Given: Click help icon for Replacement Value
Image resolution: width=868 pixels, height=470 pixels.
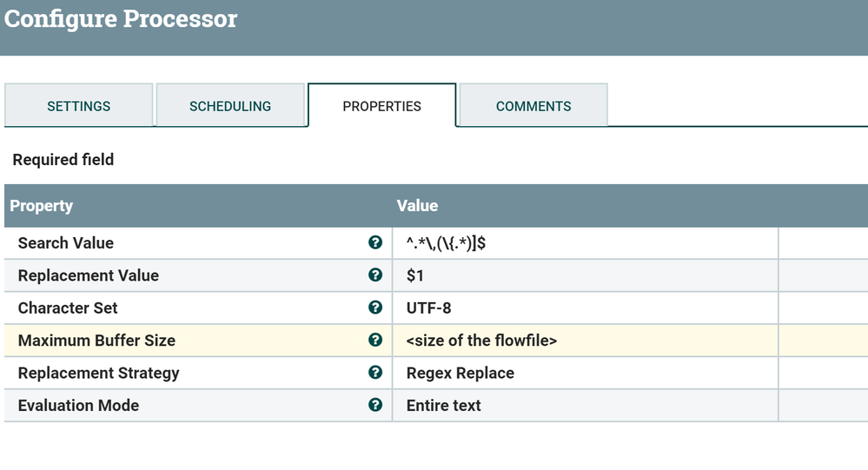Looking at the screenshot, I should pos(375,275).
